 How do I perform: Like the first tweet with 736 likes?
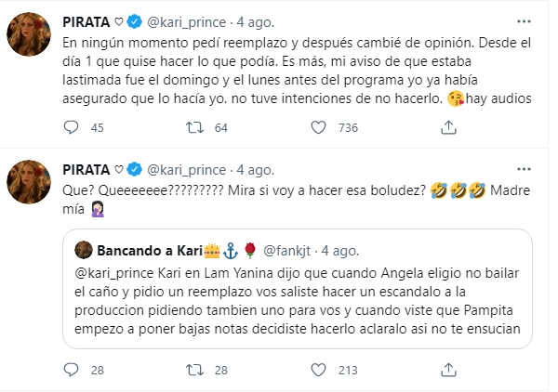[x=316, y=127]
